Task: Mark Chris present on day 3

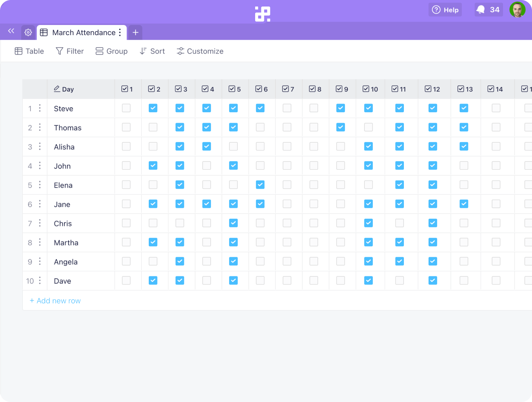Action: 180,223
